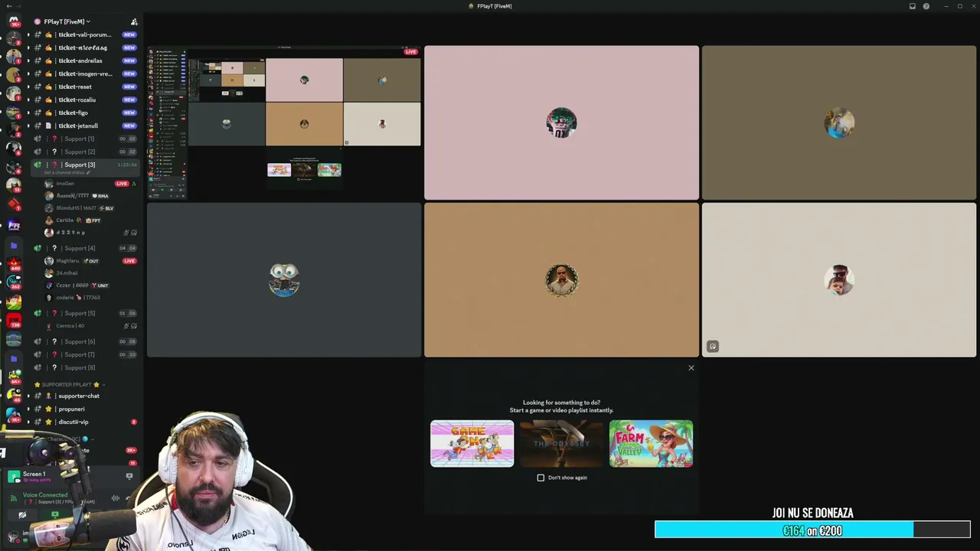Open the ticket-reset channel
980x551 pixels.
(84, 86)
